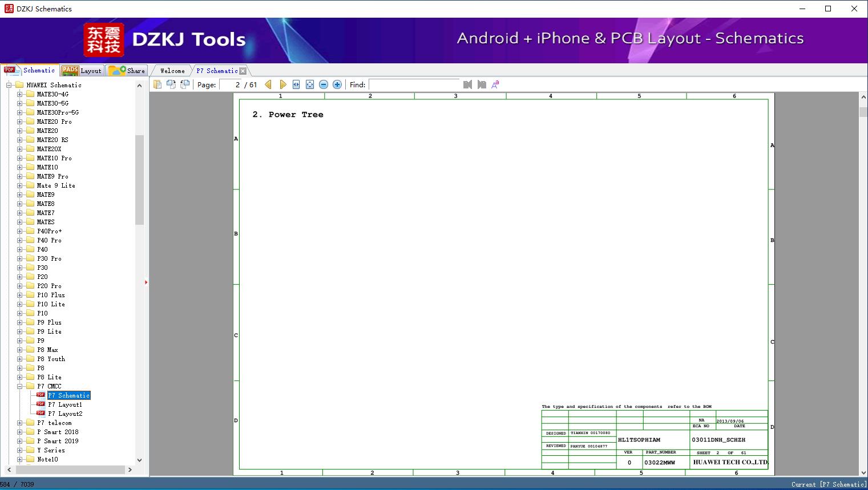Open the Share panel tab
Image resolution: width=868 pixels, height=490 pixels.
(127, 70)
